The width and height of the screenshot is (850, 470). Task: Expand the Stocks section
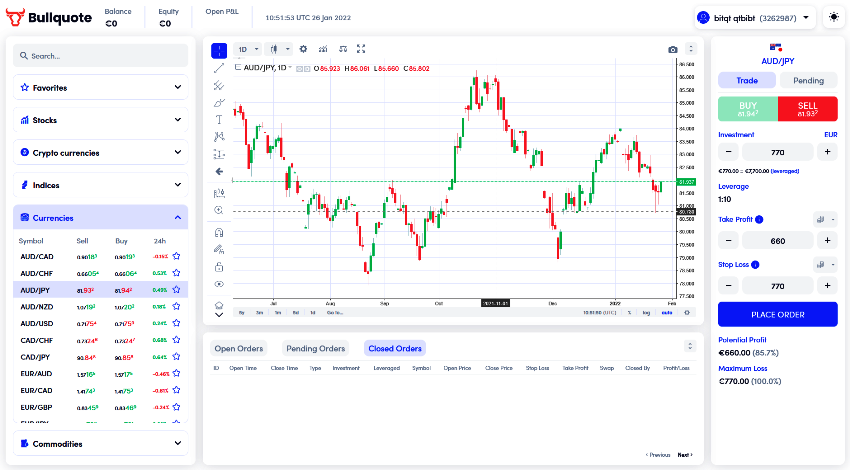100,120
